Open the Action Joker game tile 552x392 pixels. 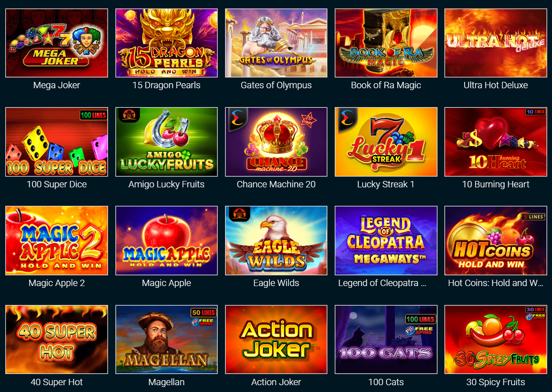point(276,339)
